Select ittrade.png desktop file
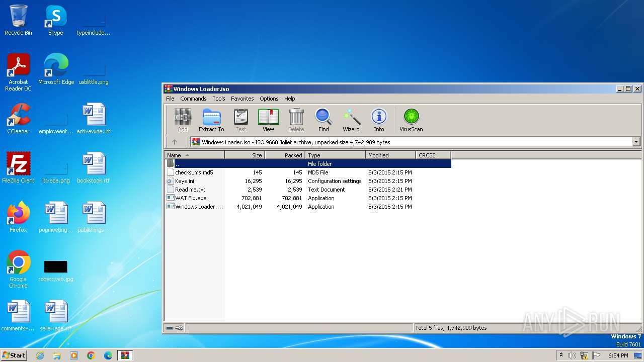644x362 pixels. tap(56, 172)
